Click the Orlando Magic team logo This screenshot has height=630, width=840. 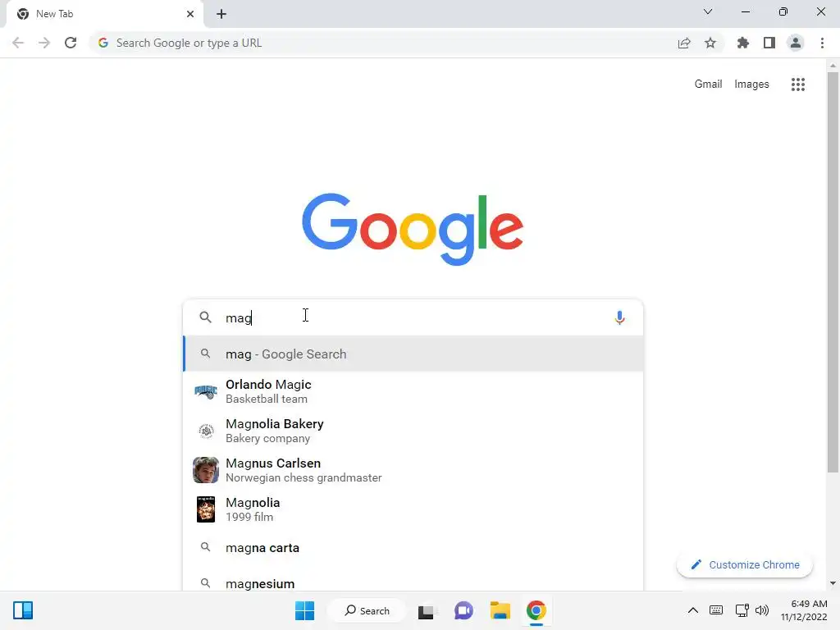206,391
